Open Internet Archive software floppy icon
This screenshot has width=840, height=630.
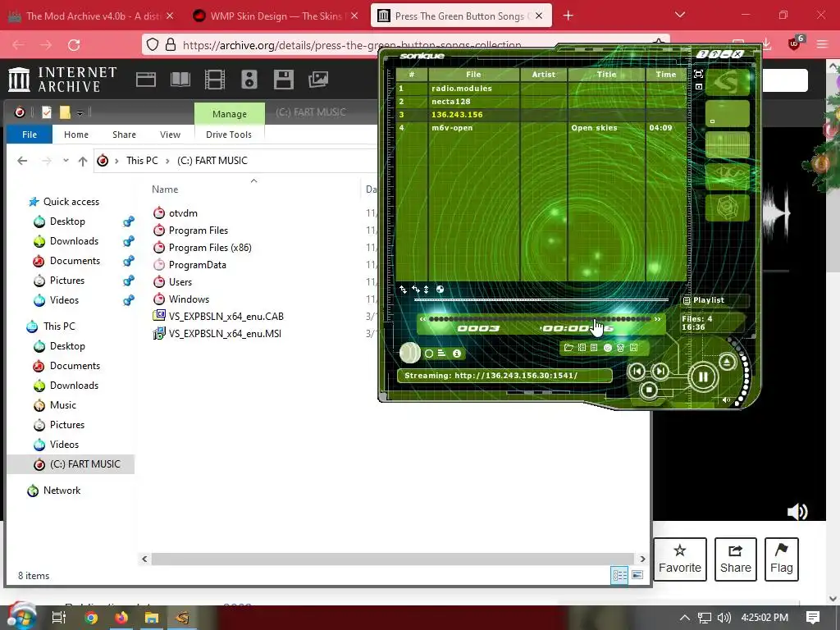[x=283, y=80]
